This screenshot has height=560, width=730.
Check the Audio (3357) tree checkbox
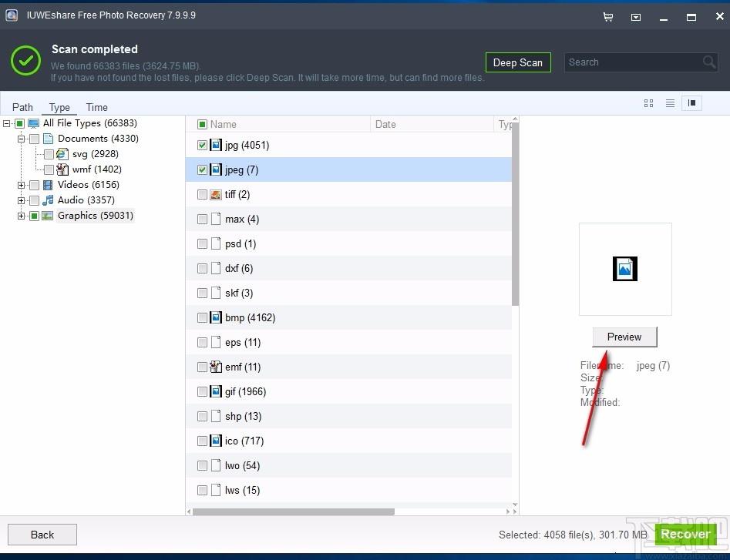[34, 200]
